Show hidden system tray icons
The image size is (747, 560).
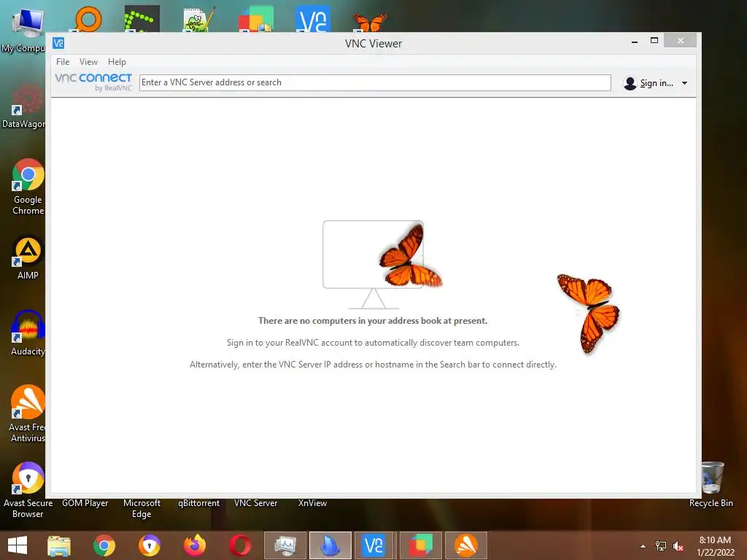point(643,546)
